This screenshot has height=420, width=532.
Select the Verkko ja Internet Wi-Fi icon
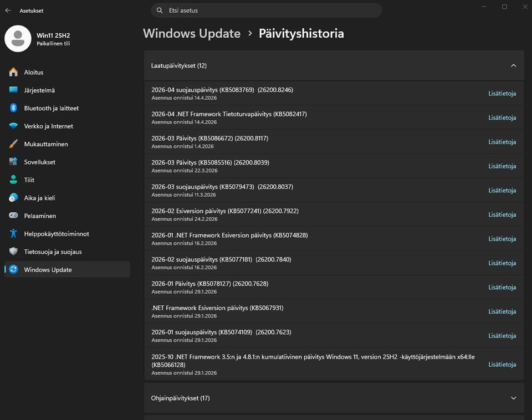click(x=13, y=126)
